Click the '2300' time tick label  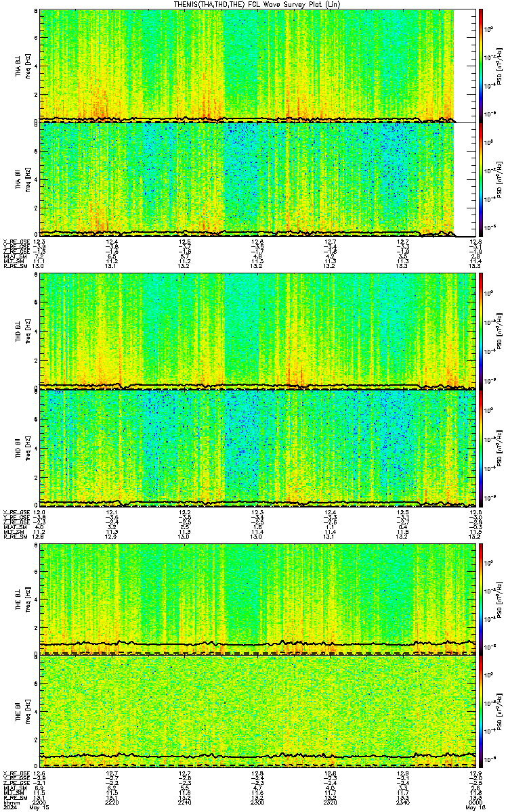pyautogui.click(x=257, y=801)
